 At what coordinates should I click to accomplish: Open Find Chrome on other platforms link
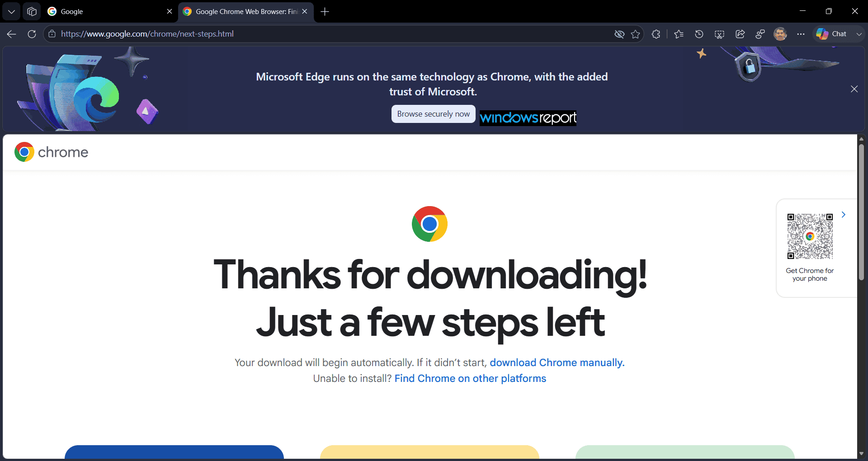[470, 378]
